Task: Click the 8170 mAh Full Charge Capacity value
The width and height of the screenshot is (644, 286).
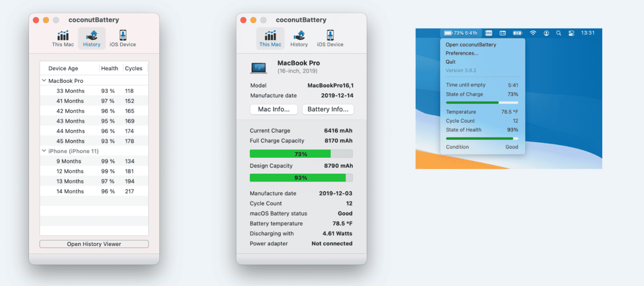Action: [x=338, y=140]
